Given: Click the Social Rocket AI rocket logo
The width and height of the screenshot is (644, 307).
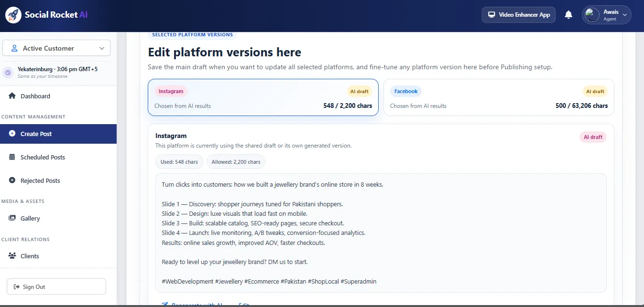Looking at the screenshot, I should pos(13,15).
